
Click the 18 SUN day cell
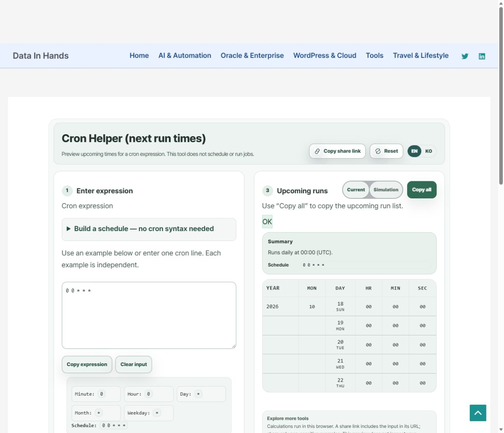pyautogui.click(x=340, y=307)
